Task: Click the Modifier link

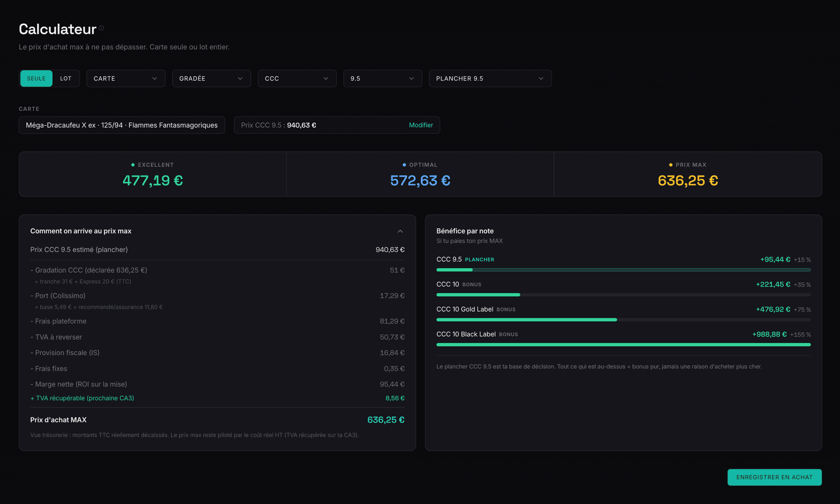Action: [x=421, y=125]
